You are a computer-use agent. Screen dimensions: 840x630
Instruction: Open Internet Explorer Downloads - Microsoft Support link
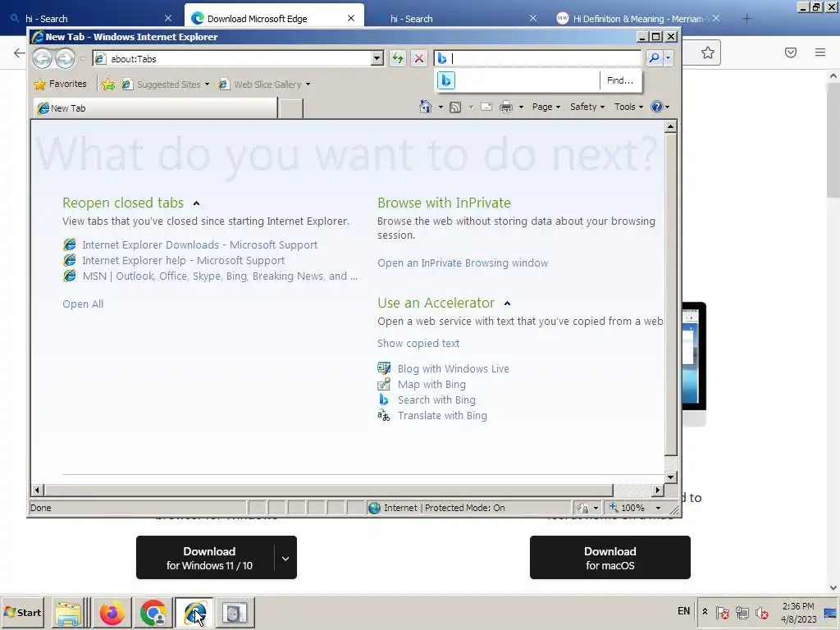pos(200,244)
